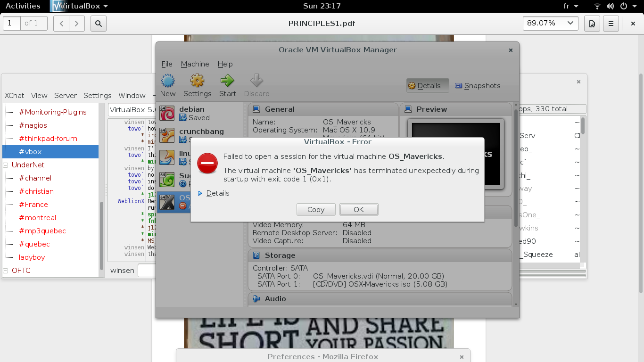Open PDF viewer hamburger menu
Viewport: 644px width, 362px height.
click(611, 23)
